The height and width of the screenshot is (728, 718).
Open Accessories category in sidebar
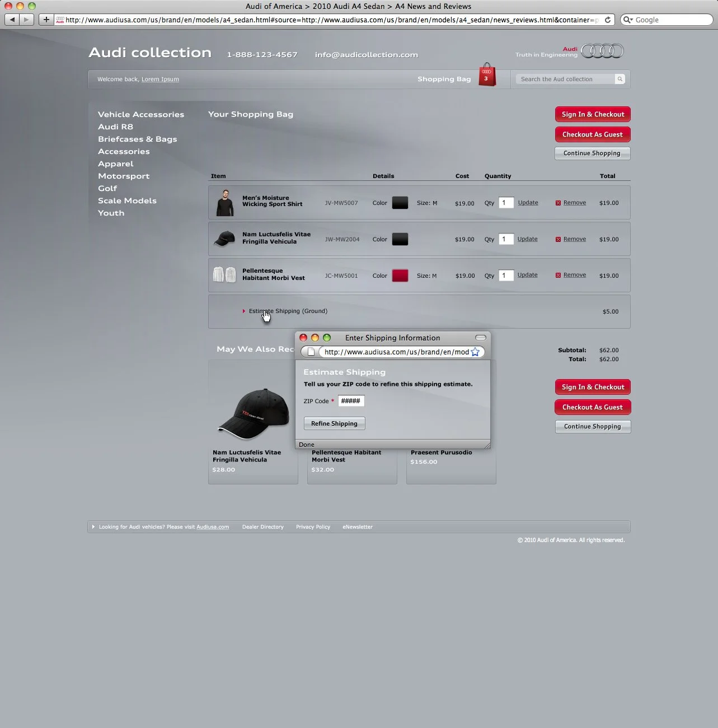click(124, 151)
